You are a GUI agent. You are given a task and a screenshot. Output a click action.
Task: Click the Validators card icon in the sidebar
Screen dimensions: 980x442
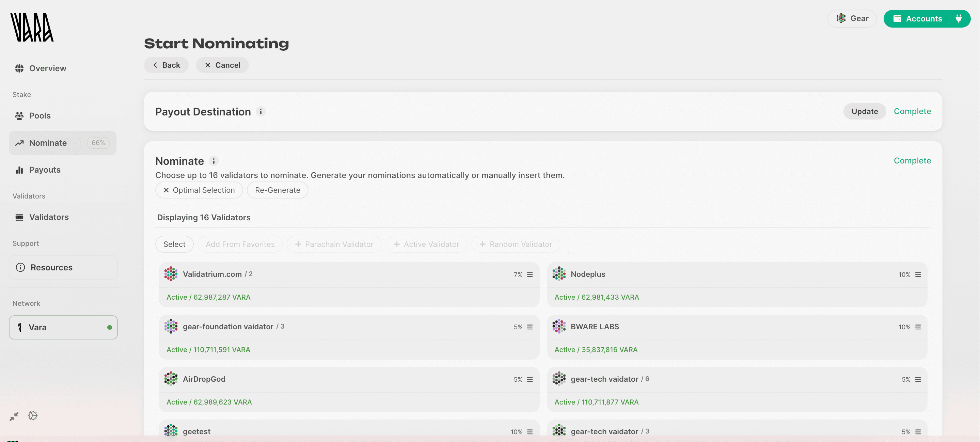coord(19,217)
